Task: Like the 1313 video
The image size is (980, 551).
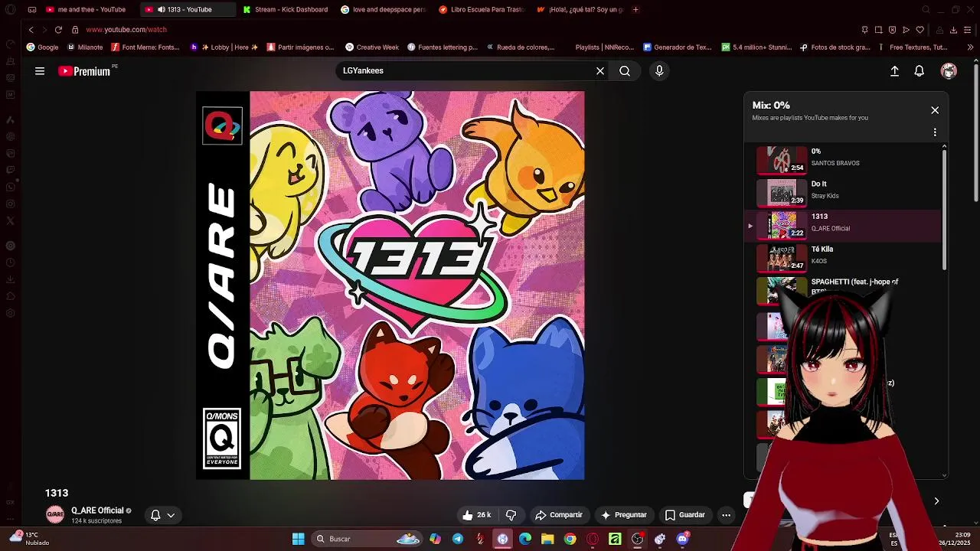Action: click(476, 515)
